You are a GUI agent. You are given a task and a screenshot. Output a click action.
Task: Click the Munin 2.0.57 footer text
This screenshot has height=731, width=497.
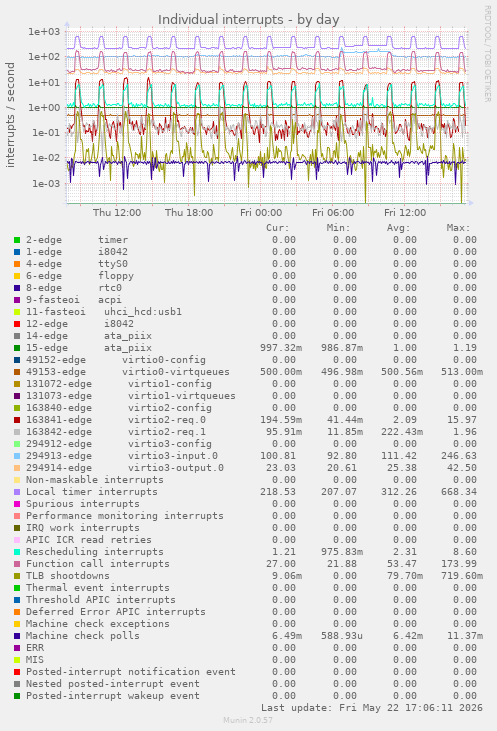[248, 720]
